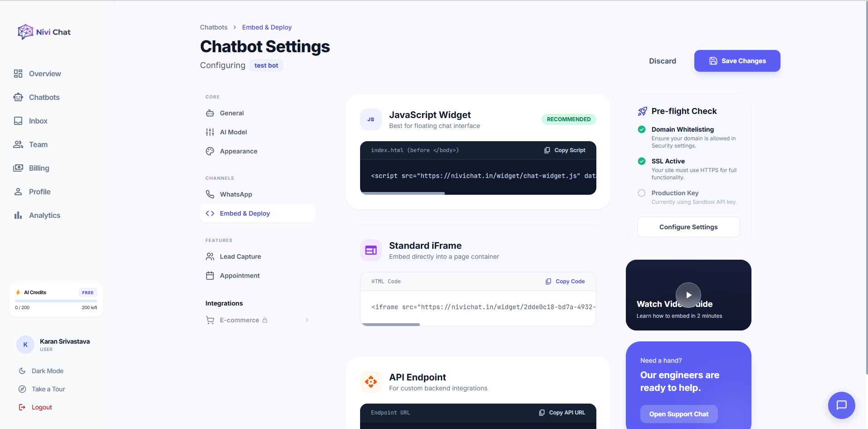The height and width of the screenshot is (429, 868).
Task: Click the Logout exit icon
Action: point(22,407)
